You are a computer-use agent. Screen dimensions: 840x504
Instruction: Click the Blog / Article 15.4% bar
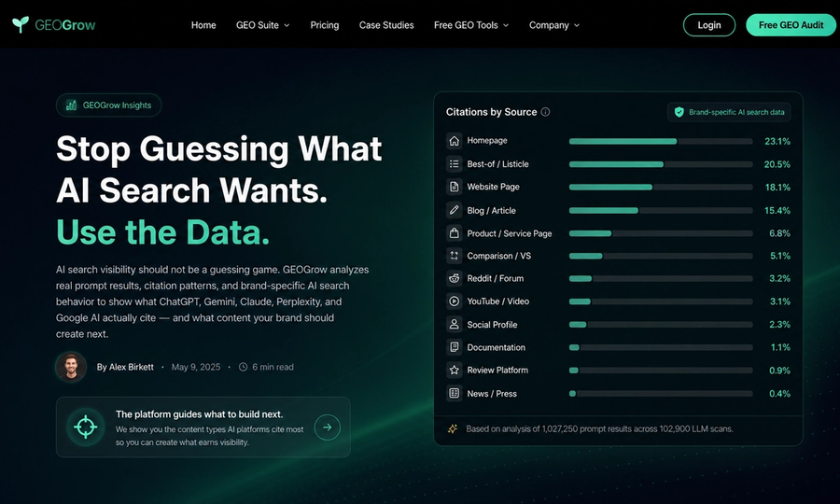point(661,211)
